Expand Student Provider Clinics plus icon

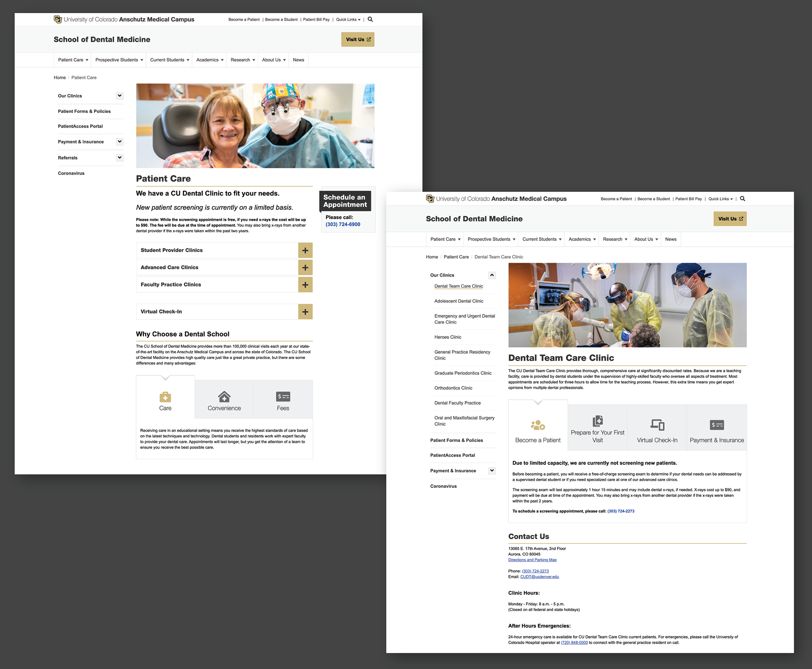(x=305, y=251)
